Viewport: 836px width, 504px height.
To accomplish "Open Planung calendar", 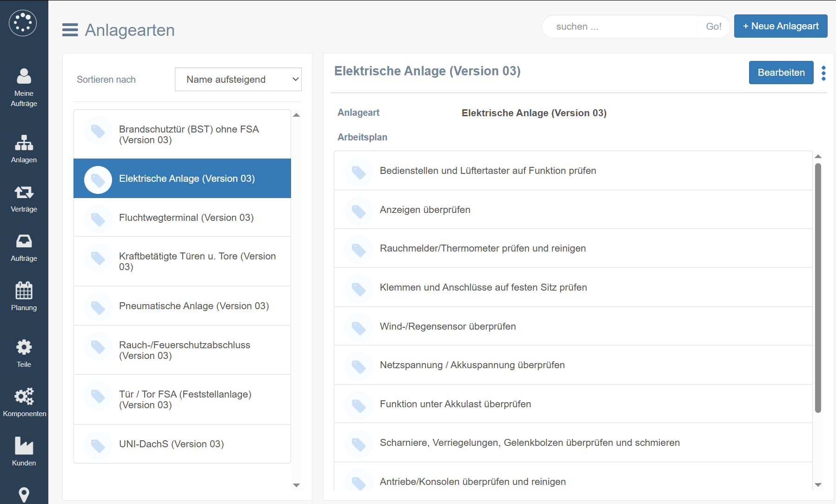I will pyautogui.click(x=24, y=297).
